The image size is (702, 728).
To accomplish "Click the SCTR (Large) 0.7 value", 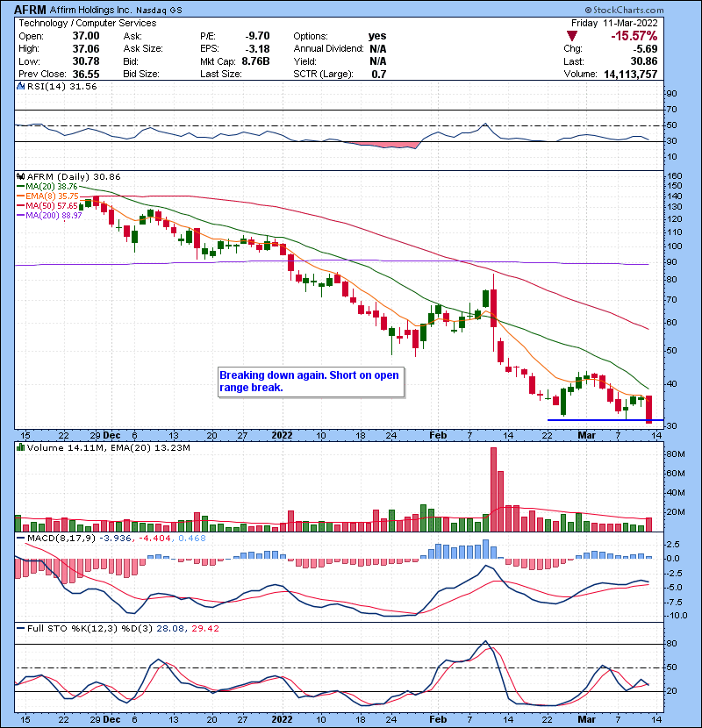I will click(x=379, y=75).
